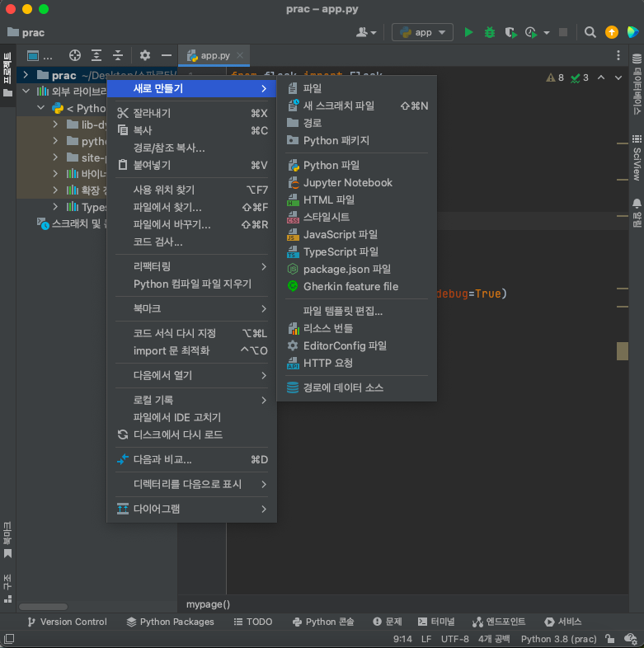Open the profiler options dropdown arrow
The image size is (644, 648).
coord(547,33)
